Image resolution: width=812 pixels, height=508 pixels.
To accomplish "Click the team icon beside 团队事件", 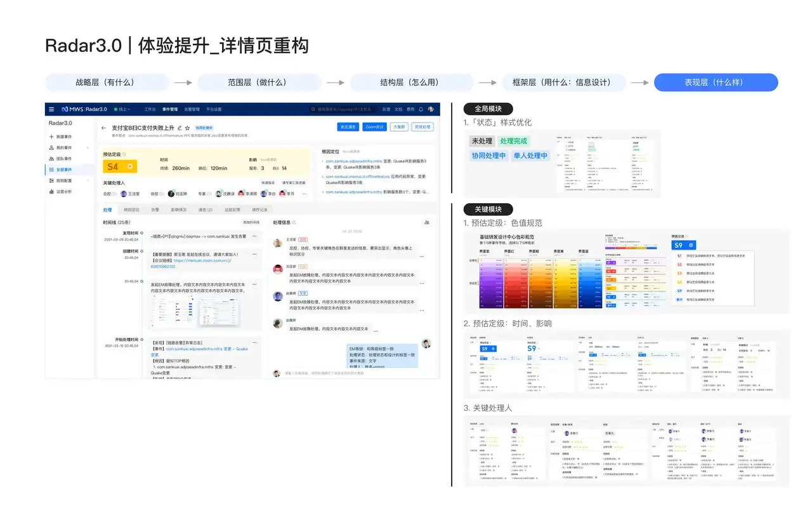I will pos(51,159).
